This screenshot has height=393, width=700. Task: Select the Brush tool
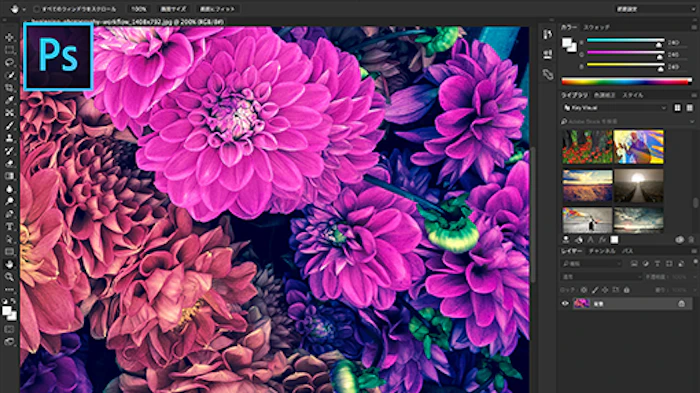pyautogui.click(x=9, y=125)
